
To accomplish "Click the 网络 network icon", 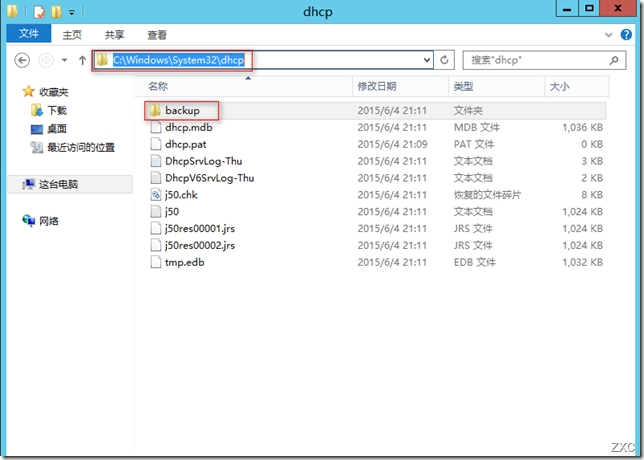I will (x=29, y=221).
